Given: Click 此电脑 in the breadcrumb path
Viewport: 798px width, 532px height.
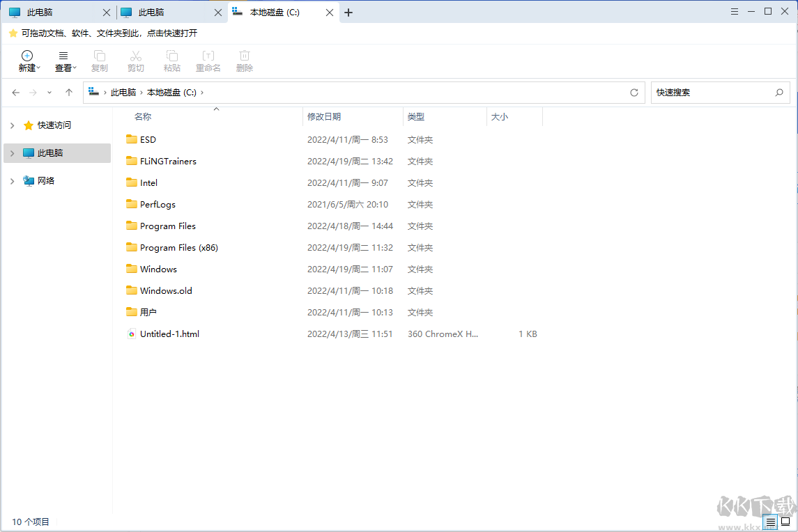Looking at the screenshot, I should [x=123, y=93].
